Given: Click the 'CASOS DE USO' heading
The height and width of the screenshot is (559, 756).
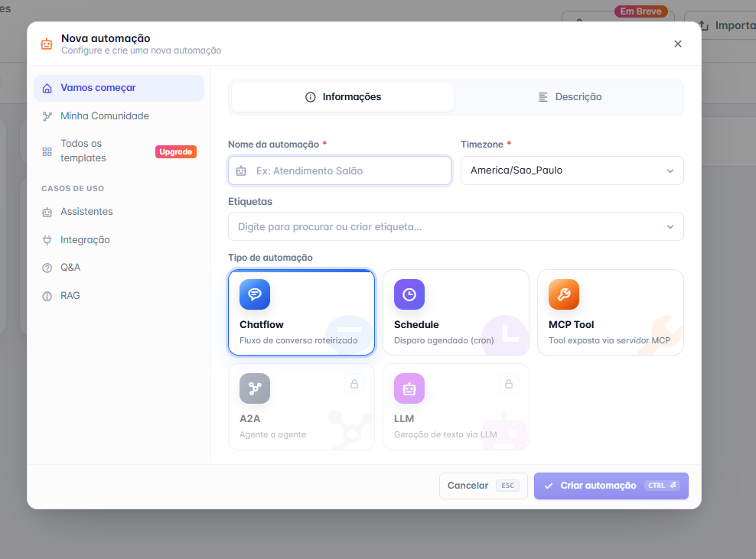Looking at the screenshot, I should click(x=73, y=188).
